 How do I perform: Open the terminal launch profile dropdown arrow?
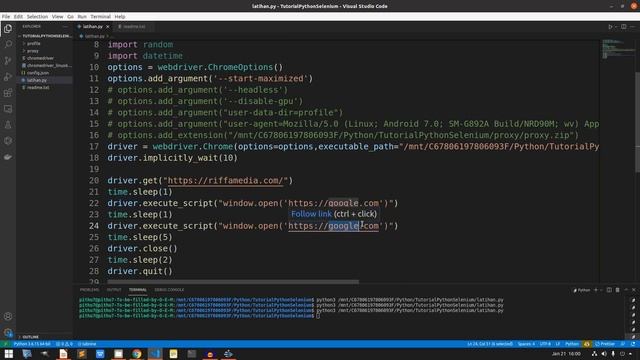(x=601, y=290)
